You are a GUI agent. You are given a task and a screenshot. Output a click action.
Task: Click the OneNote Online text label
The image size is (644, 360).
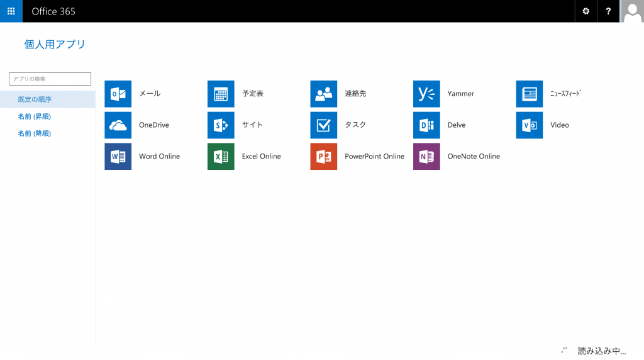474,156
